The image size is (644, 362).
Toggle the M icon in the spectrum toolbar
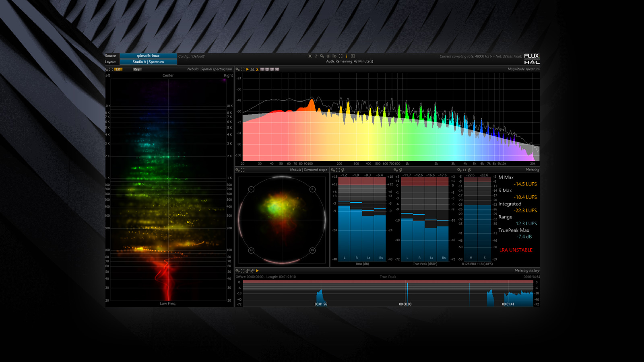pyautogui.click(x=252, y=69)
